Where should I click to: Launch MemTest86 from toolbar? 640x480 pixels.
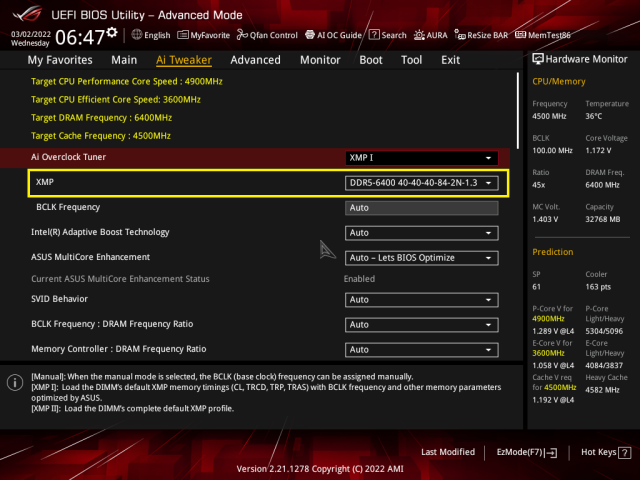click(542, 35)
